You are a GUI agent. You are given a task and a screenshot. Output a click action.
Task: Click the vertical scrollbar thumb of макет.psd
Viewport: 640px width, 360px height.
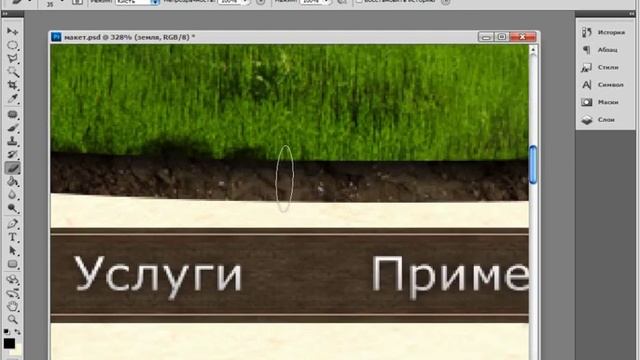tap(533, 164)
